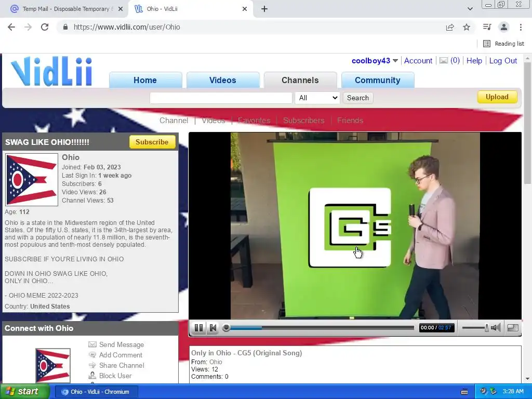Open the video's From Ohio link

[216, 362]
